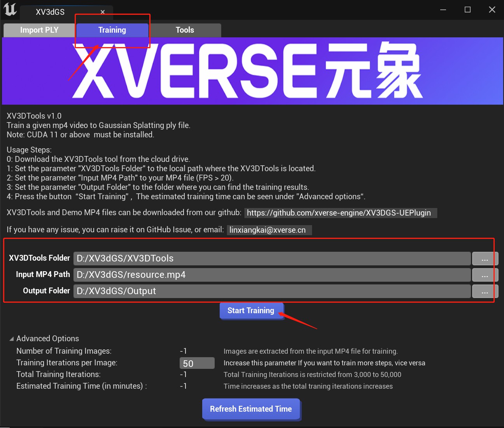
Task: Click the step '3: Set the parameter Output Folder' line
Action: click(158, 187)
